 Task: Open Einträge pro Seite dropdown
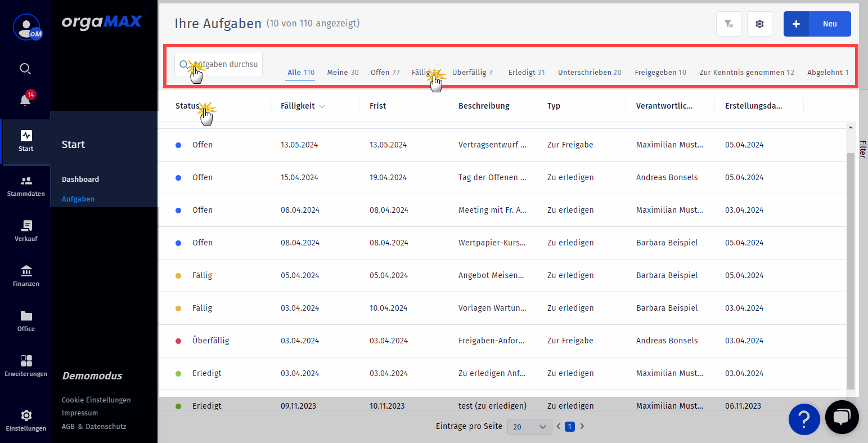pyautogui.click(x=529, y=427)
